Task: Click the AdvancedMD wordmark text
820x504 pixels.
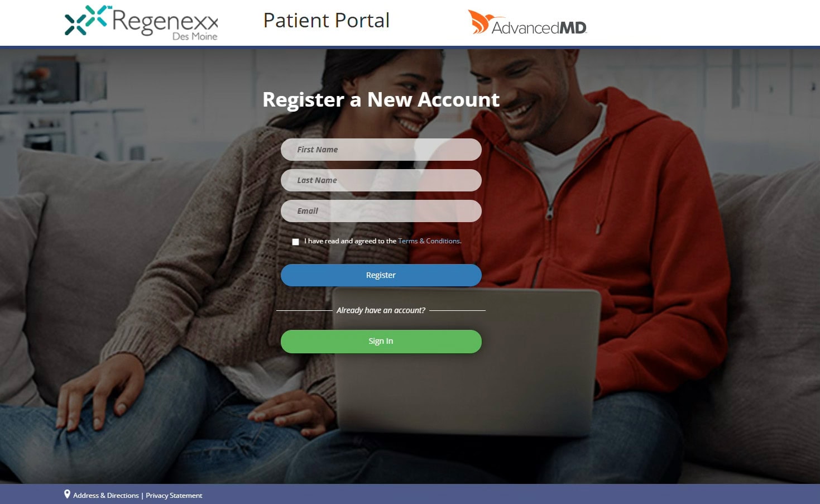Action: pyautogui.click(x=539, y=27)
